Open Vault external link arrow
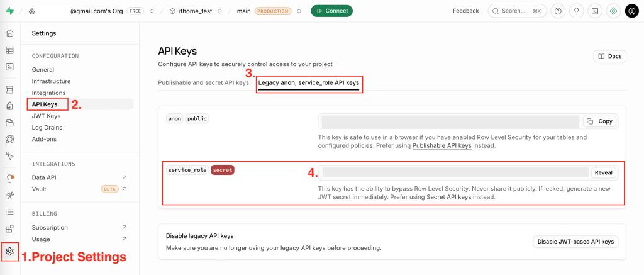Viewport: 644px width, 275px height. pyautogui.click(x=125, y=189)
